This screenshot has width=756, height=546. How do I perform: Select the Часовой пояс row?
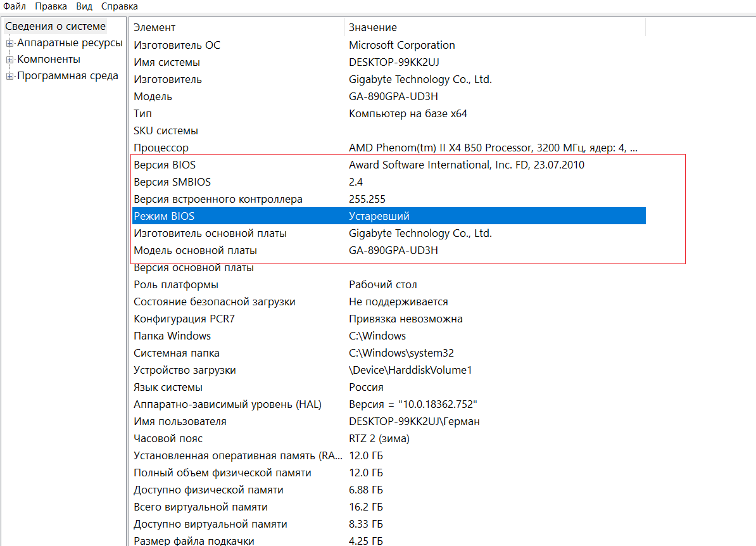coord(389,439)
